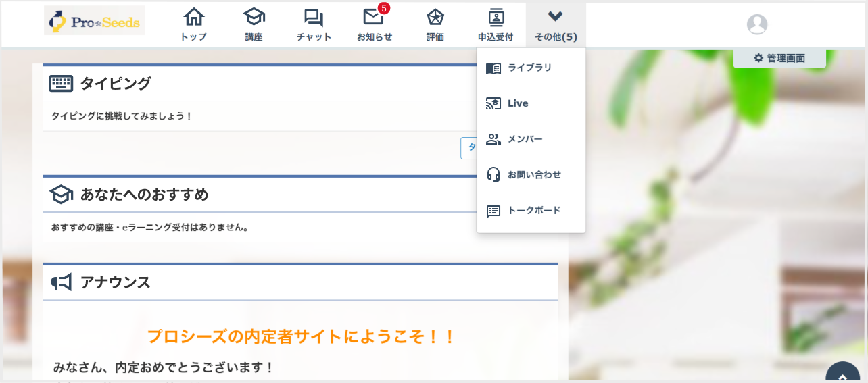Click the あなたへのおすすめ section heading
The image size is (868, 383).
[144, 195]
